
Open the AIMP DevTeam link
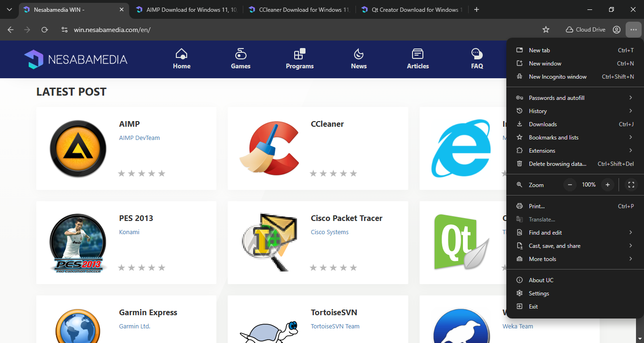click(x=139, y=138)
